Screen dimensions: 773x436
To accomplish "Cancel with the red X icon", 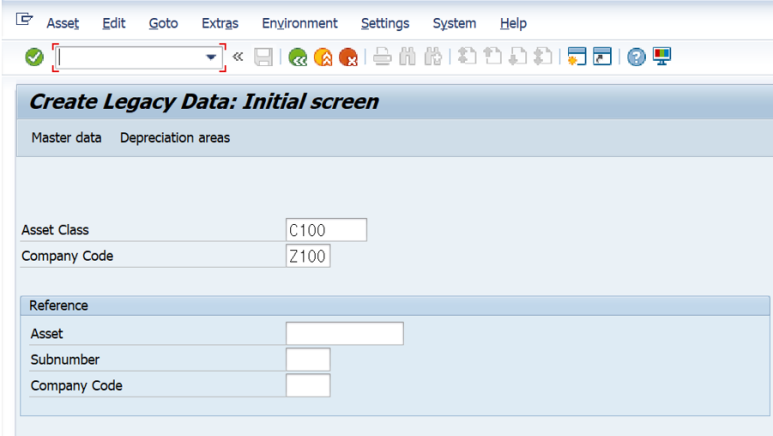I will 348,57.
